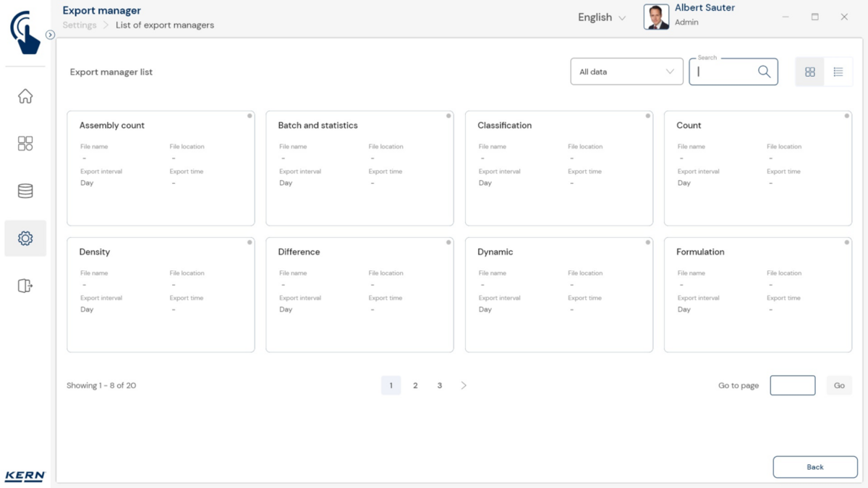Switch to list view layout
868x488 pixels.
pyautogui.click(x=838, y=72)
